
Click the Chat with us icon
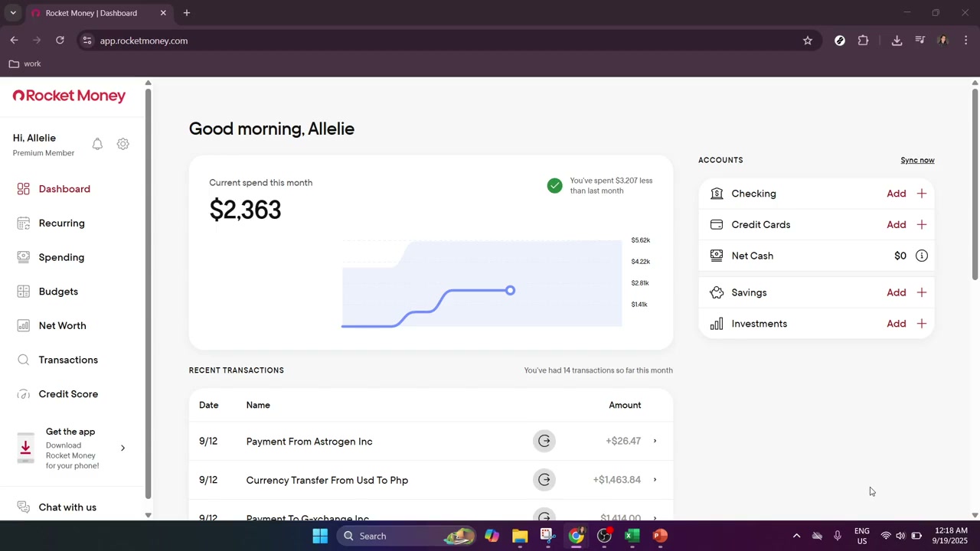[x=24, y=507]
